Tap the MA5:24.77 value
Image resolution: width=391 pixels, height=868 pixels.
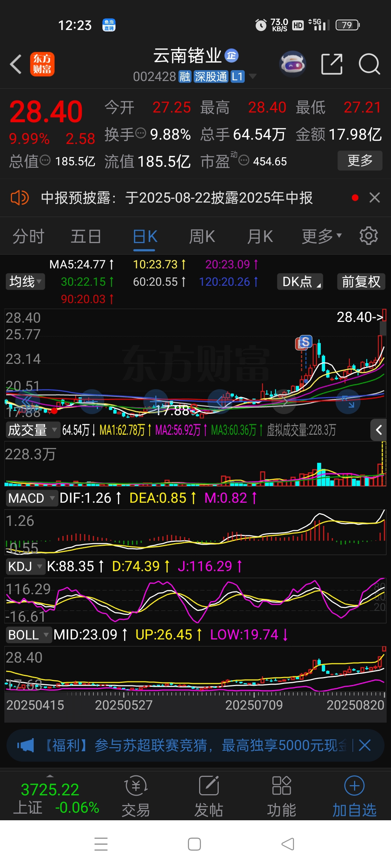(81, 264)
